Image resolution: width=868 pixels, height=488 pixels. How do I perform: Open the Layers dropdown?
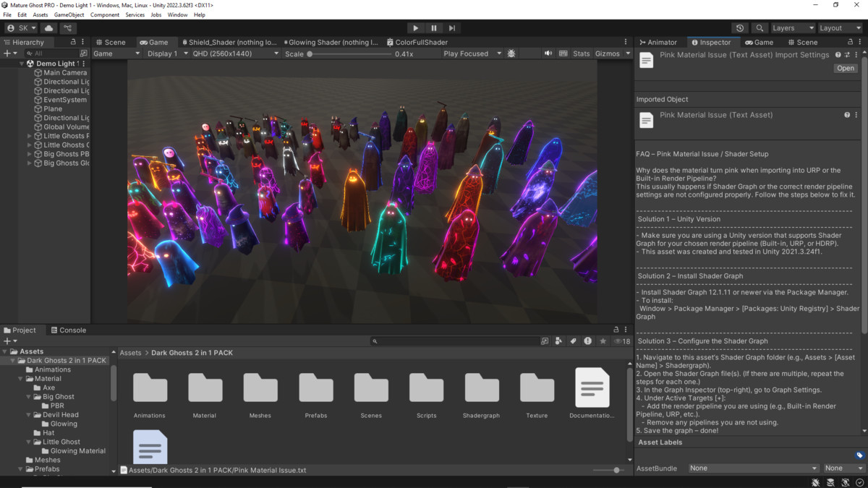coord(792,28)
